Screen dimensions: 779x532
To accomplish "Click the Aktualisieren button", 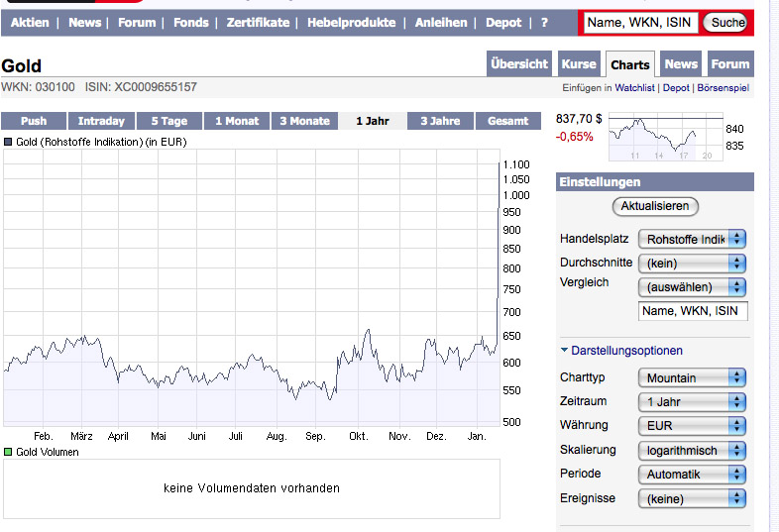I will pos(655,207).
